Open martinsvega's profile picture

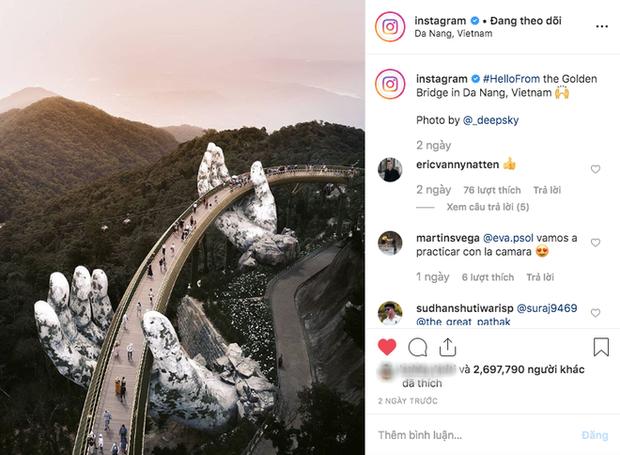tap(390, 243)
